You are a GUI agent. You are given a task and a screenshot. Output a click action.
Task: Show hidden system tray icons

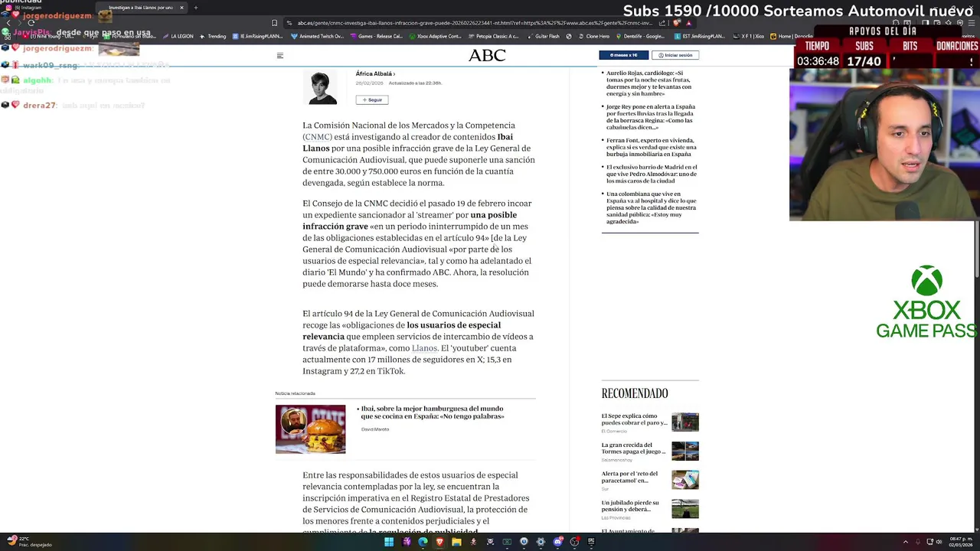point(906,542)
